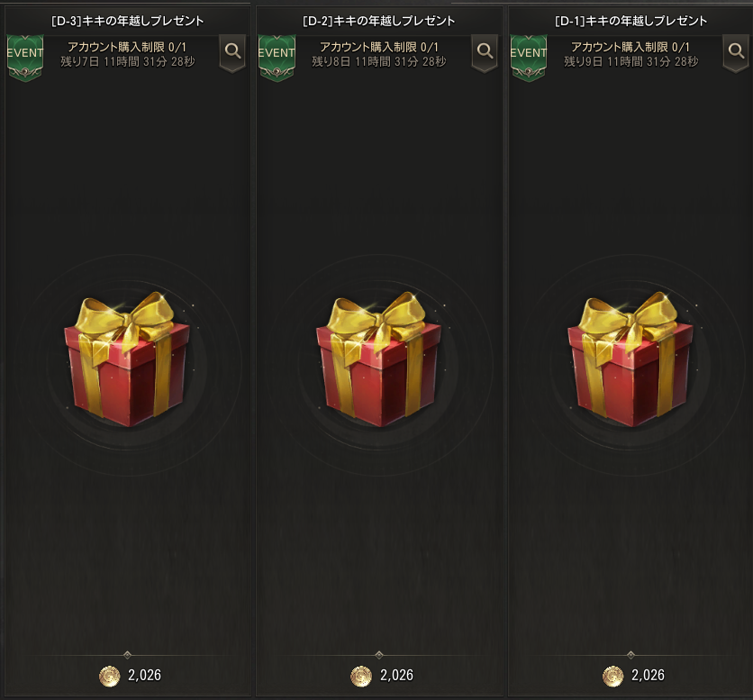Click the [D-1] present title header
Image resolution: width=753 pixels, height=700 pixels.
[x=631, y=21]
